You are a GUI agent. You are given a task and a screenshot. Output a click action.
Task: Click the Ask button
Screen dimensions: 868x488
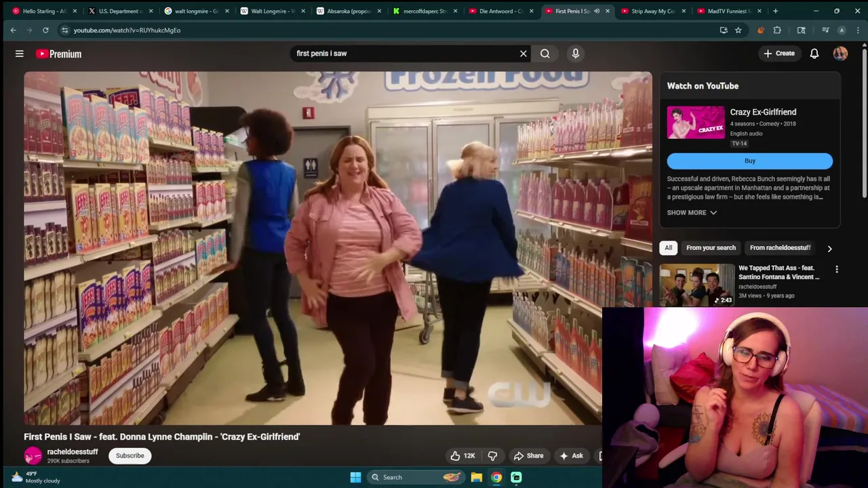[571, 456]
